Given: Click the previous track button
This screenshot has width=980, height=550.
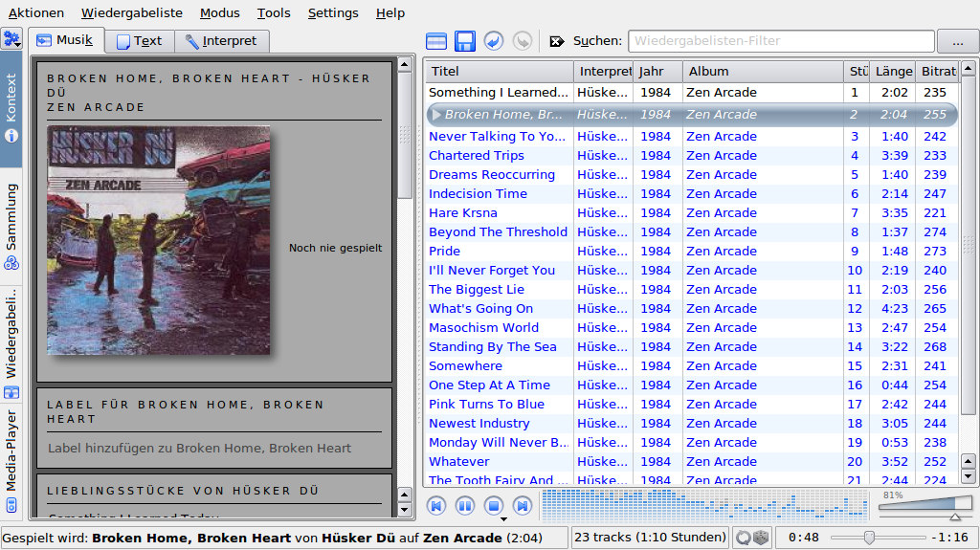Looking at the screenshot, I should (436, 505).
